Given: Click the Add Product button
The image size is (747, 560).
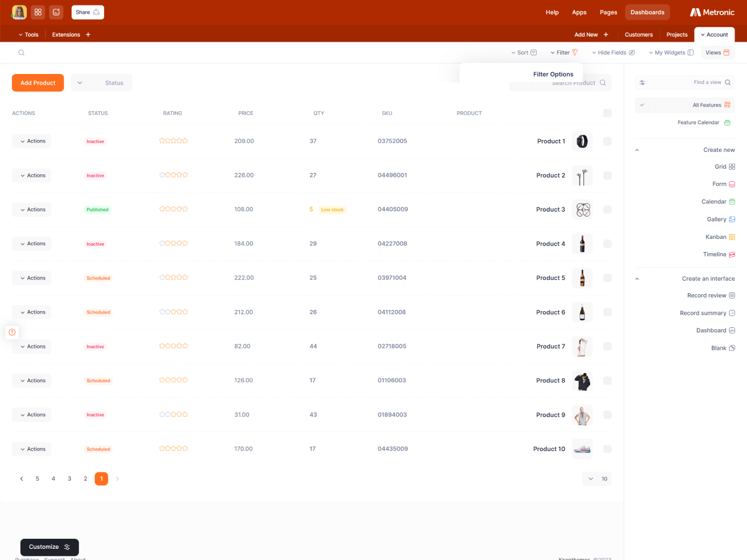Looking at the screenshot, I should coord(38,83).
